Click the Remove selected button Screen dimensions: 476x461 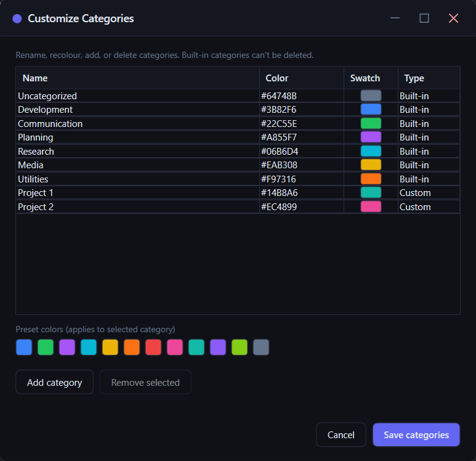click(x=145, y=382)
